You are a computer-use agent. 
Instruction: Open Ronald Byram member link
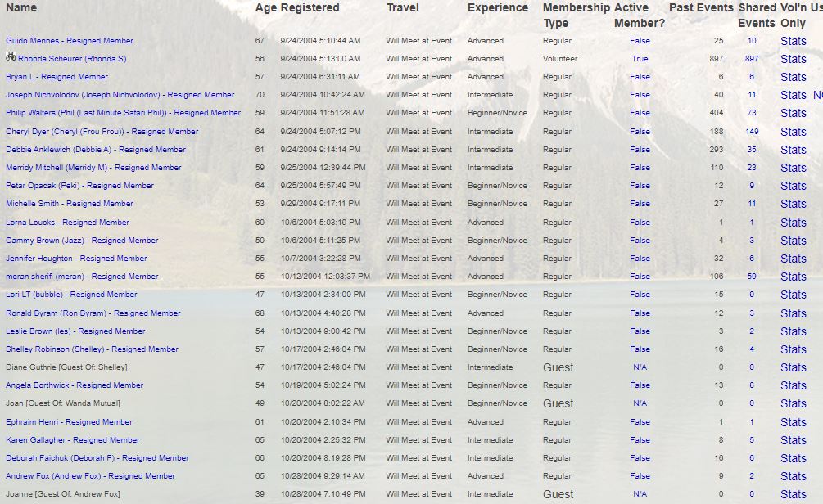[93, 313]
